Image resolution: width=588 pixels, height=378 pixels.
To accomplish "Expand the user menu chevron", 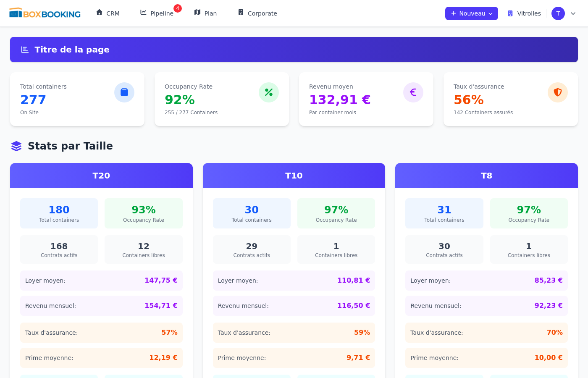I will (x=573, y=13).
